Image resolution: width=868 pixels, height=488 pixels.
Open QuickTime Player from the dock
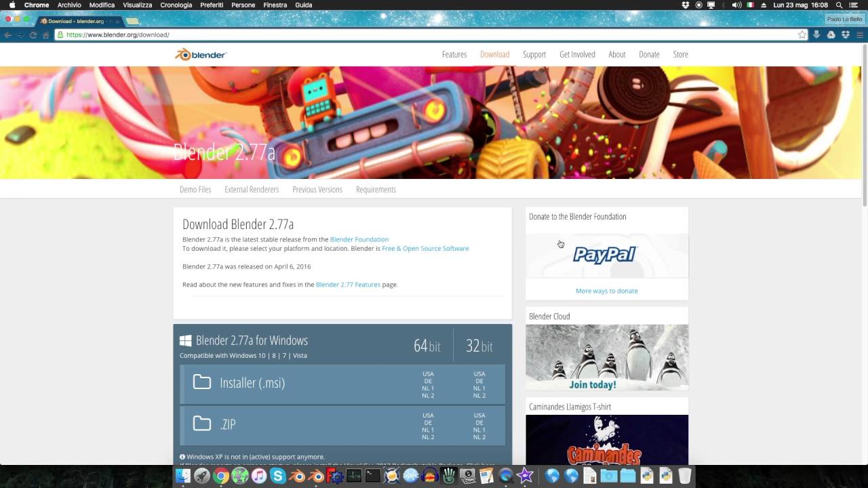pos(506,476)
